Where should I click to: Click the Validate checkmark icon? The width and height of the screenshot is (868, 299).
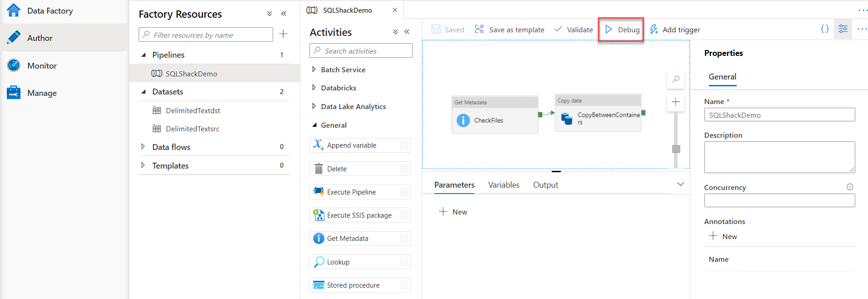click(558, 30)
